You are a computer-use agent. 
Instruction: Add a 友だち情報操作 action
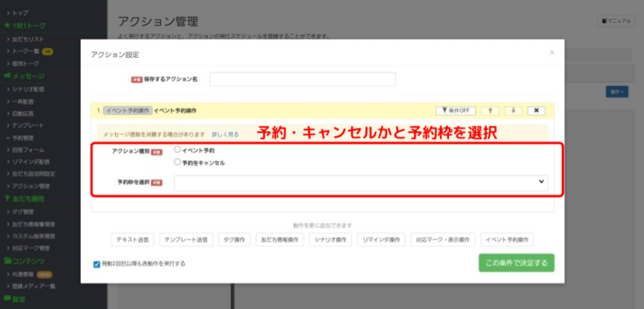point(279,240)
